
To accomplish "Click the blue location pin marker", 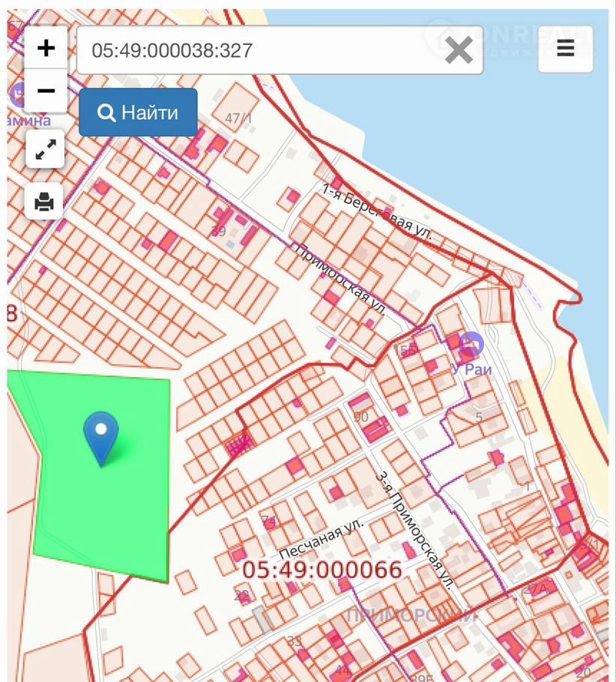I will (101, 436).
